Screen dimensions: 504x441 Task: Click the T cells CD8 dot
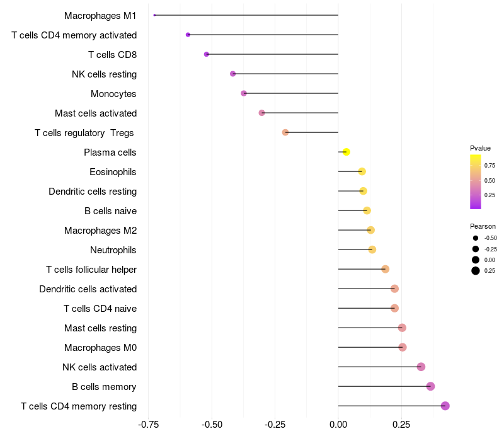pos(207,54)
